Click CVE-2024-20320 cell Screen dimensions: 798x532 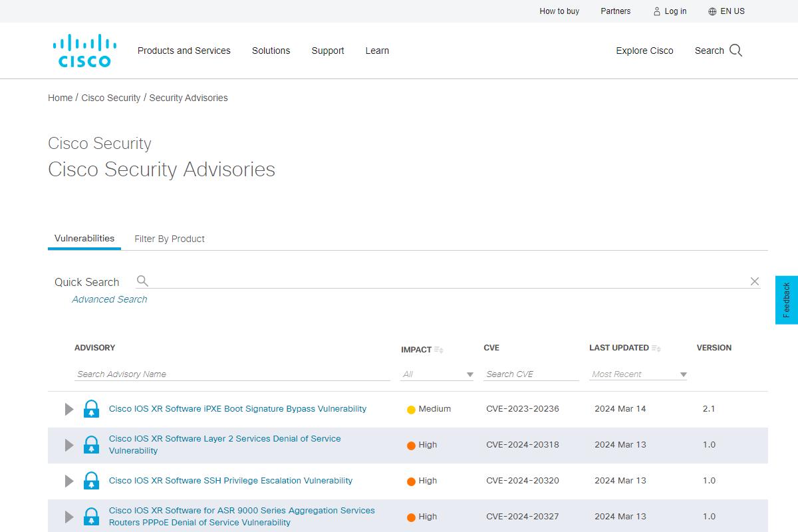[523, 481]
